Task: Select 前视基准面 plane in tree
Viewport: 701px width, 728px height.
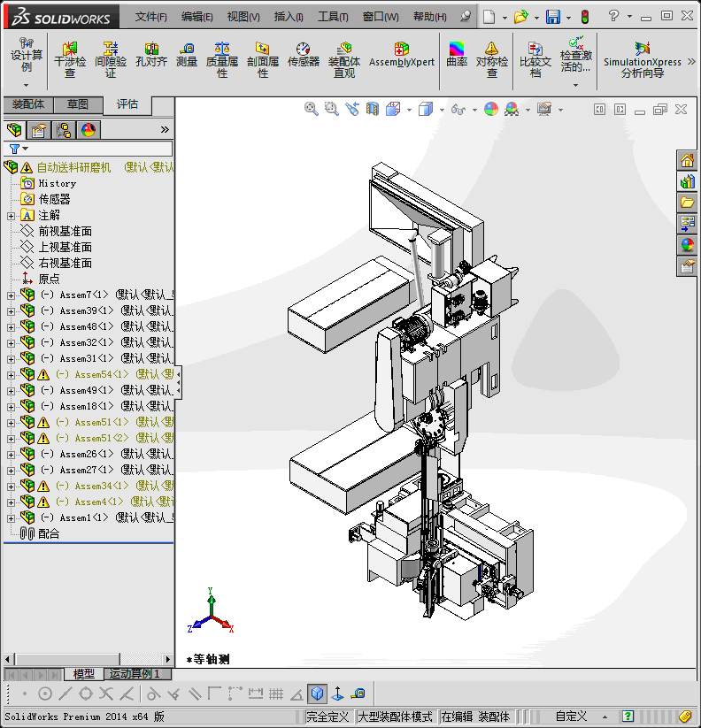Action: [x=65, y=231]
